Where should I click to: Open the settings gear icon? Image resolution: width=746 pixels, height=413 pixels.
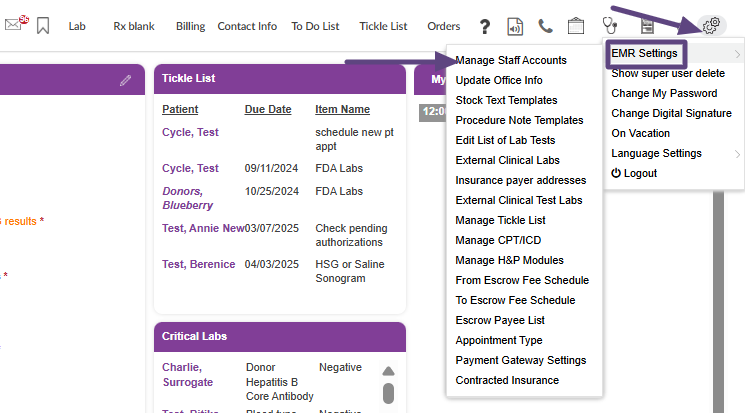point(711,26)
